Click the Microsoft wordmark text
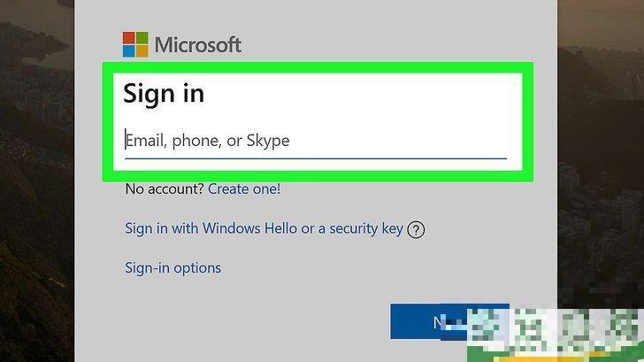Image resolution: width=644 pixels, height=362 pixels. [x=197, y=45]
